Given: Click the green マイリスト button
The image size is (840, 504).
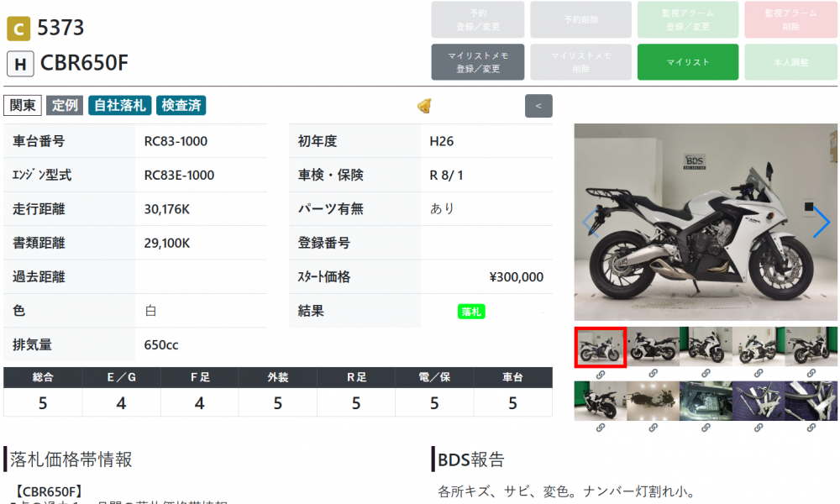Looking at the screenshot, I should pos(688,62).
